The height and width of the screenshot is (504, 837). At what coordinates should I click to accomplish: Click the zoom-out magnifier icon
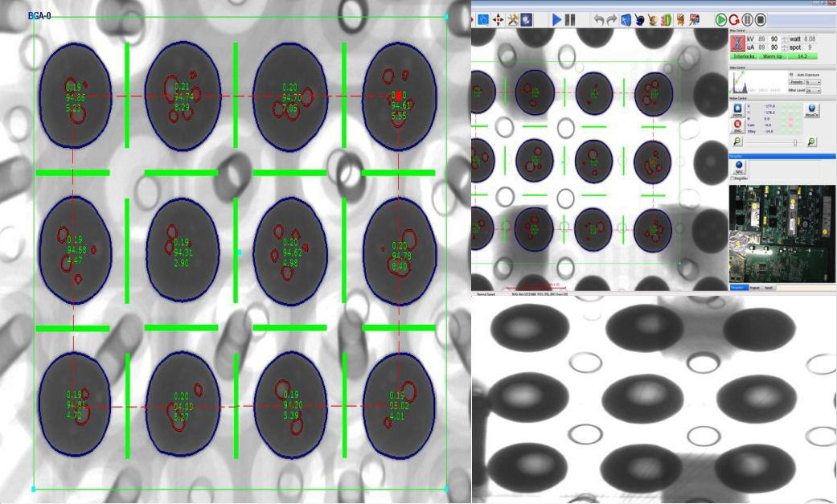(x=737, y=141)
